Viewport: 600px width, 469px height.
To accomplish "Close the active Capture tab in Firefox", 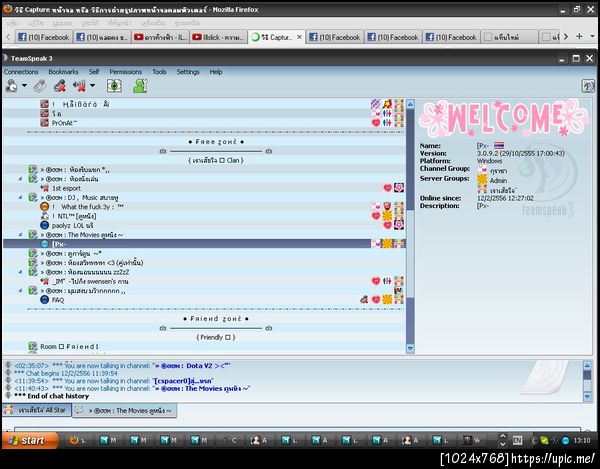I will tap(299, 37).
